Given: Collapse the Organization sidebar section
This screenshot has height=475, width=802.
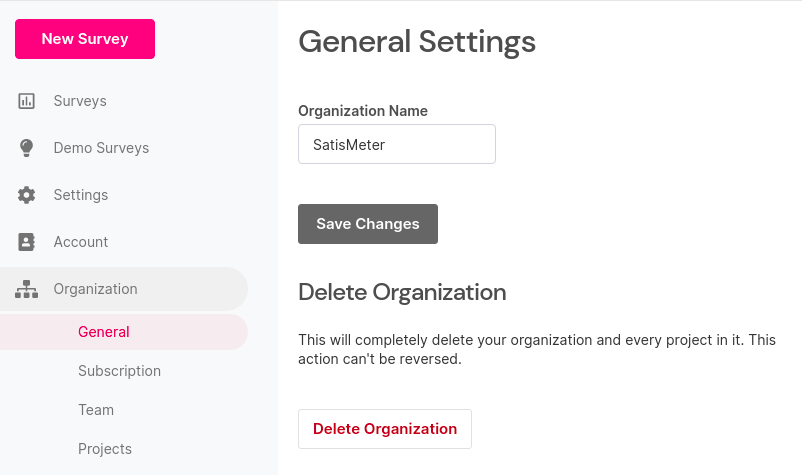Looking at the screenshot, I should [x=124, y=289].
